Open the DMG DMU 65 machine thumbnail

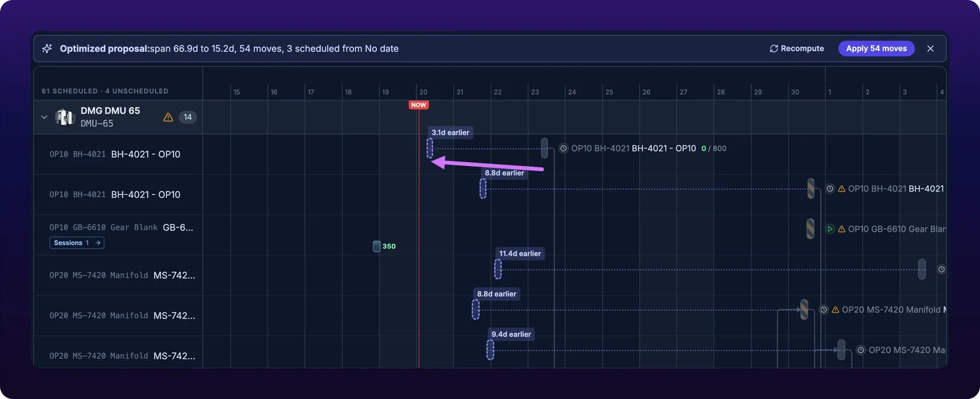point(65,117)
